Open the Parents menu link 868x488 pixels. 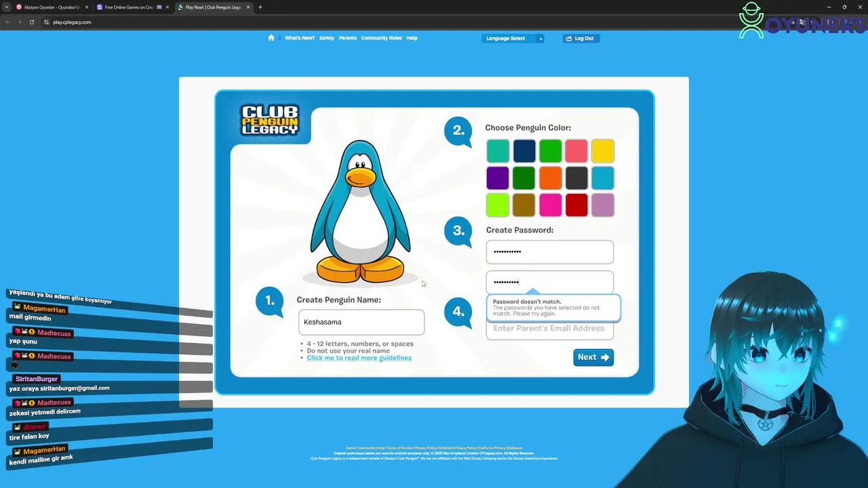click(x=348, y=38)
